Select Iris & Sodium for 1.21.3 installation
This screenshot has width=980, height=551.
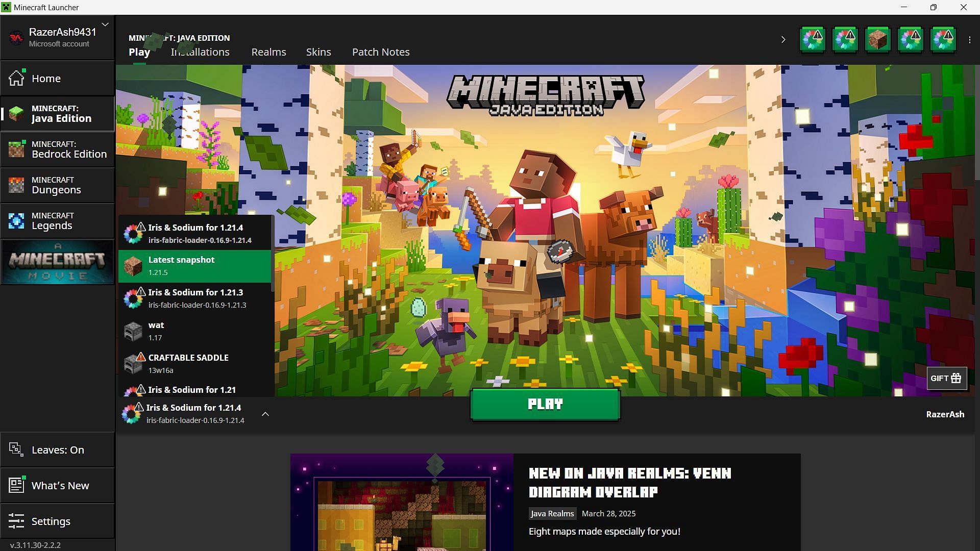pos(194,298)
